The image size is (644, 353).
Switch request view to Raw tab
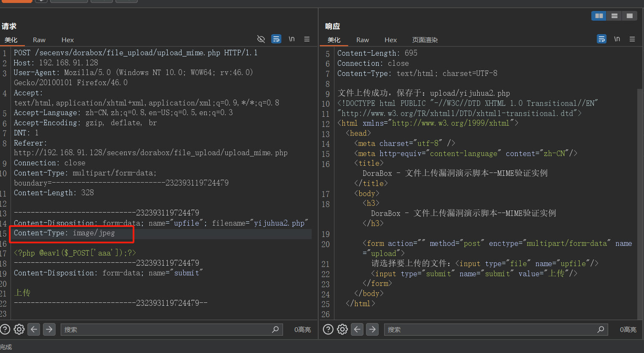point(39,40)
